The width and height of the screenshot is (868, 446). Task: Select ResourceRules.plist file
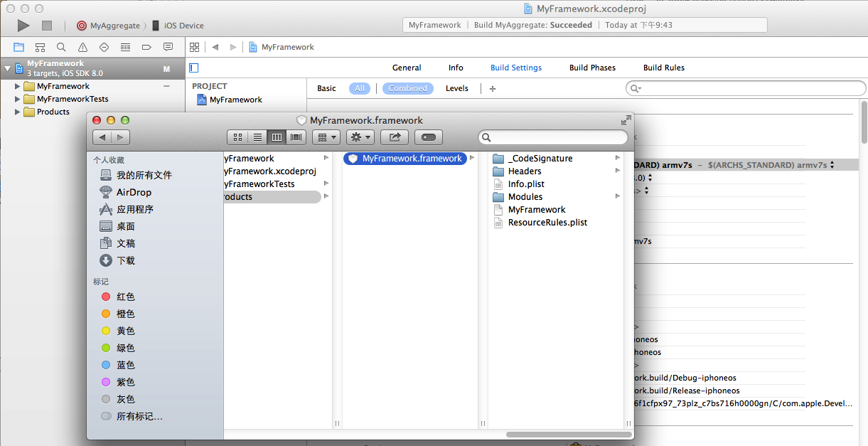tap(540, 223)
